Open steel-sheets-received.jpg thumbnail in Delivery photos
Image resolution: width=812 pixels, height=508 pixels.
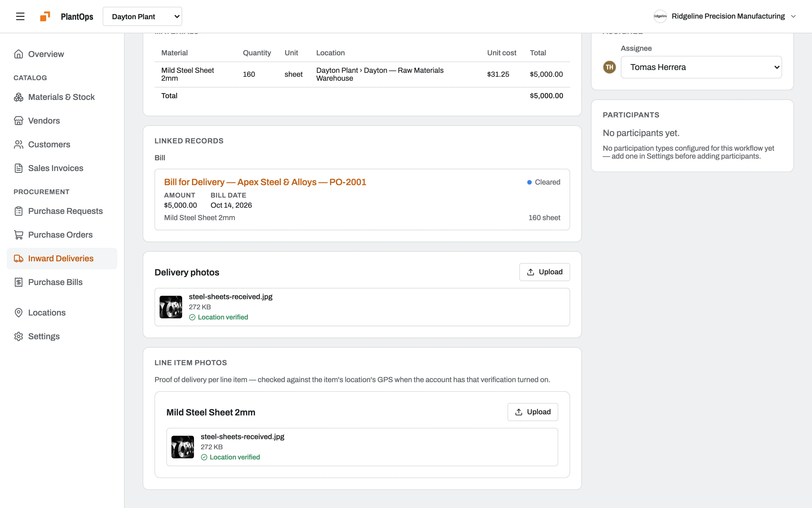[x=171, y=307]
